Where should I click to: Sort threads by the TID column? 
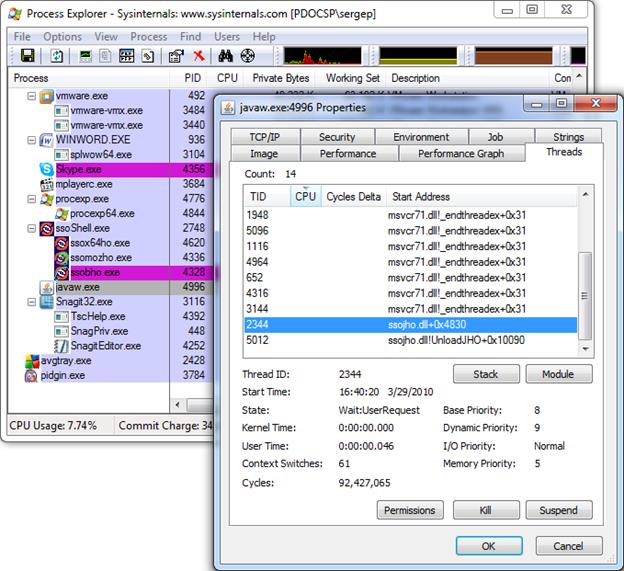point(267,197)
